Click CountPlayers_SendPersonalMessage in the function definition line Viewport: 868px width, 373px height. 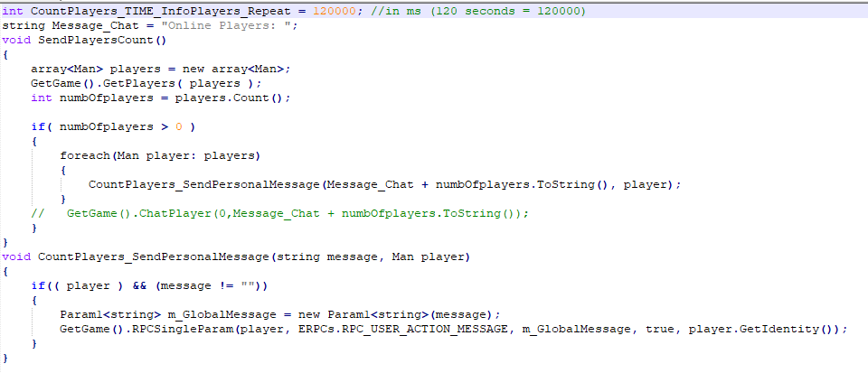154,256
